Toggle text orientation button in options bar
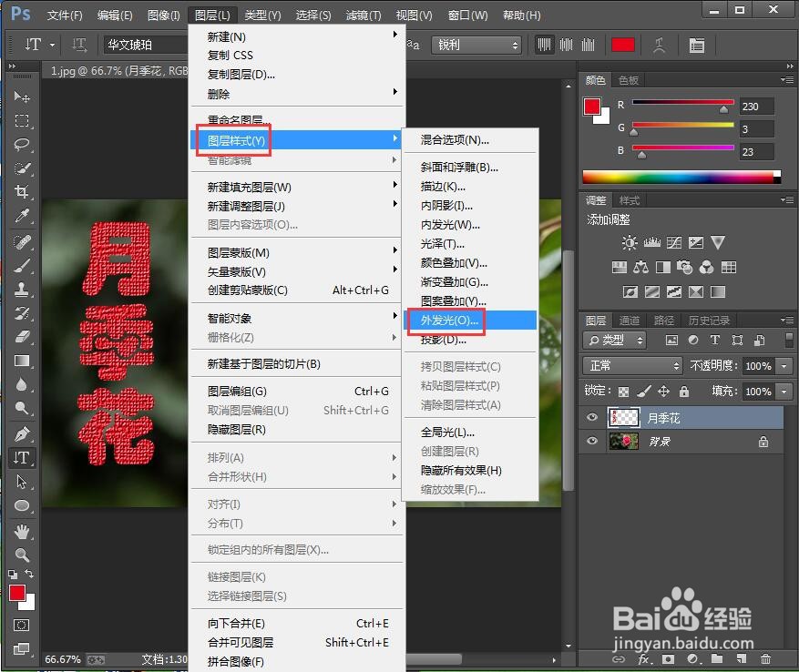The height and width of the screenshot is (672, 799). (x=79, y=45)
